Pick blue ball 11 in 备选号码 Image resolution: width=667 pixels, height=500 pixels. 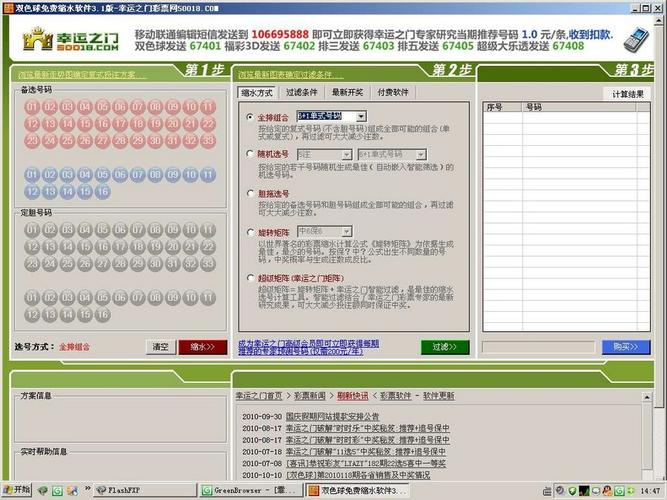pyautogui.click(x=208, y=174)
